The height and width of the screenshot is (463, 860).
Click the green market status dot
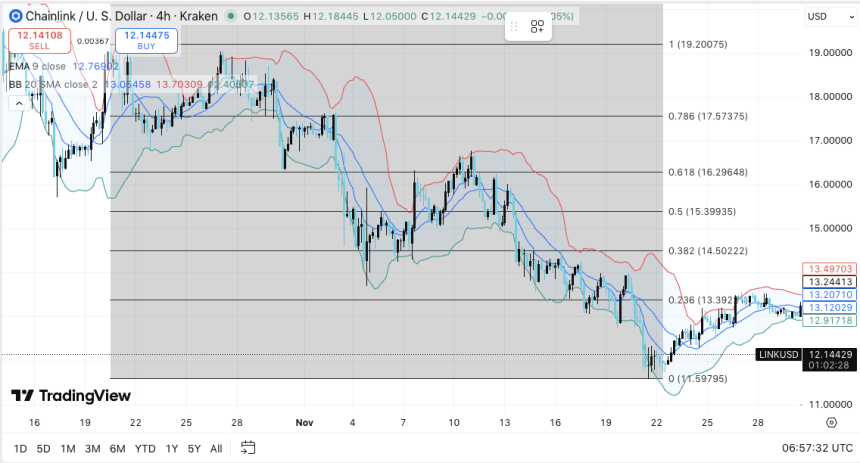tap(232, 17)
